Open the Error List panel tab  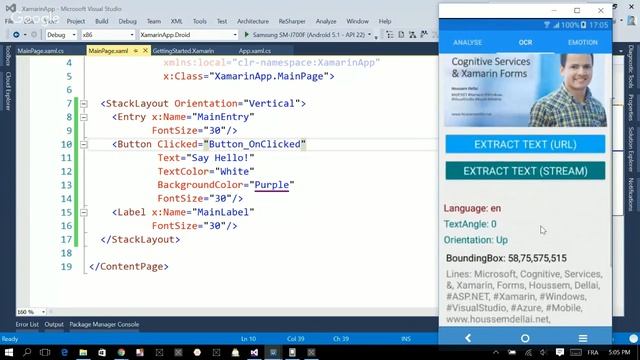coord(27,324)
